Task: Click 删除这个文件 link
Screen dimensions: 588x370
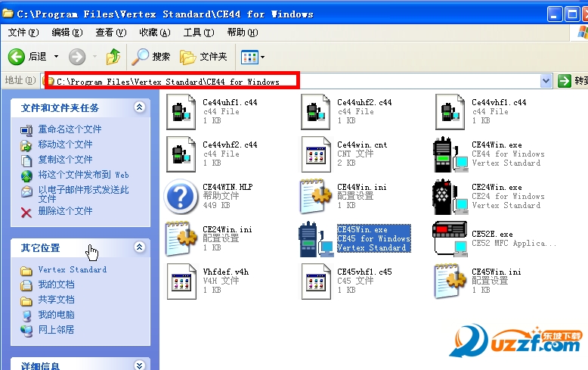Action: (65, 211)
